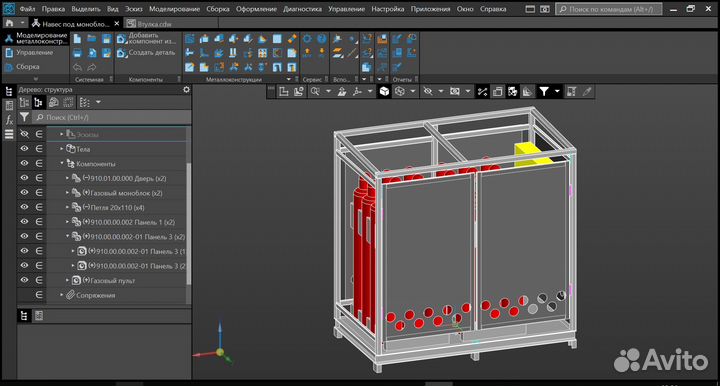Open the Файл menu
720x386 pixels.
[x=28, y=9]
